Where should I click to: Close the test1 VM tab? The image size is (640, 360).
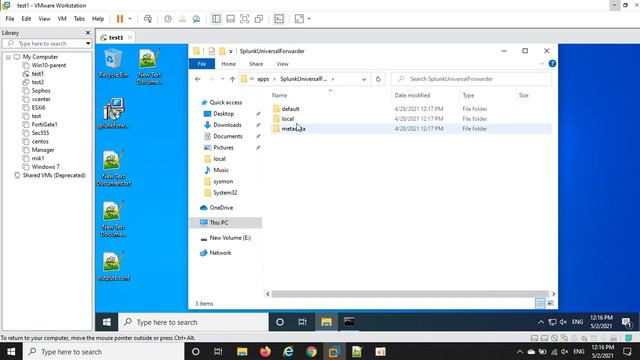pyautogui.click(x=130, y=37)
